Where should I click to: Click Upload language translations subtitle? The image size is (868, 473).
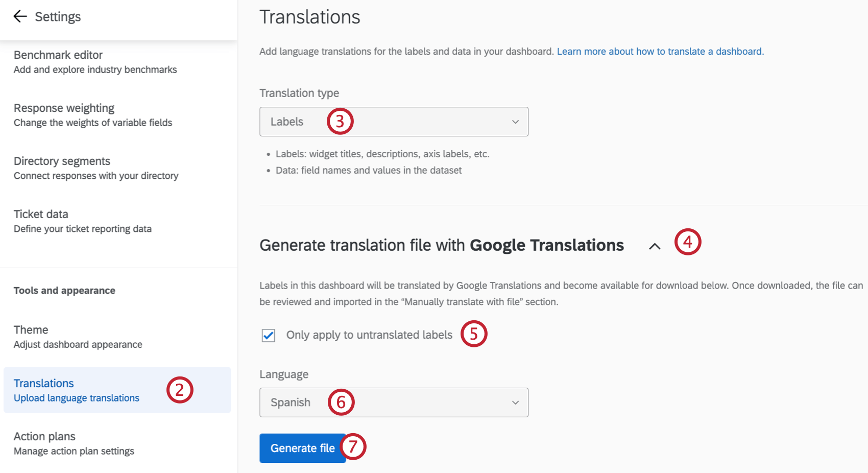pos(77,398)
